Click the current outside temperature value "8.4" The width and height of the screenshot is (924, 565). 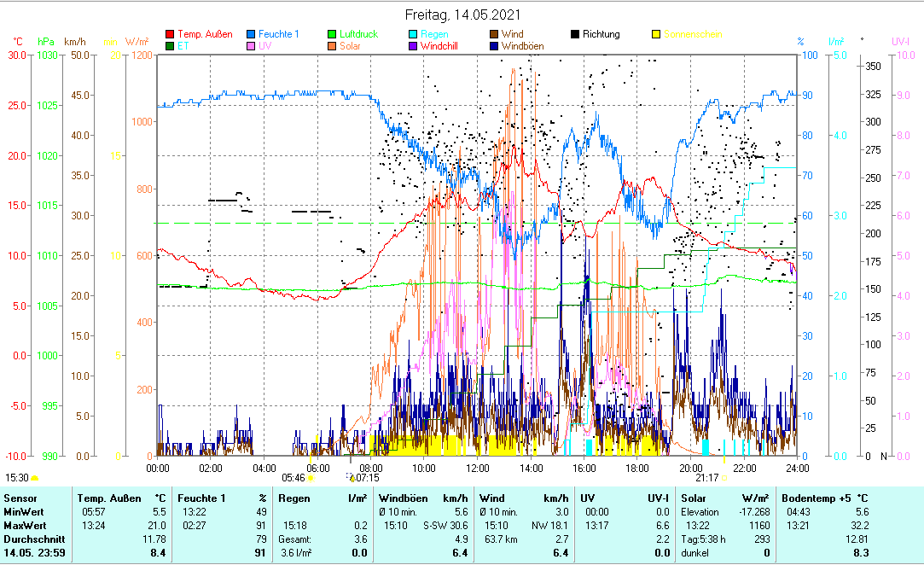tap(158, 553)
